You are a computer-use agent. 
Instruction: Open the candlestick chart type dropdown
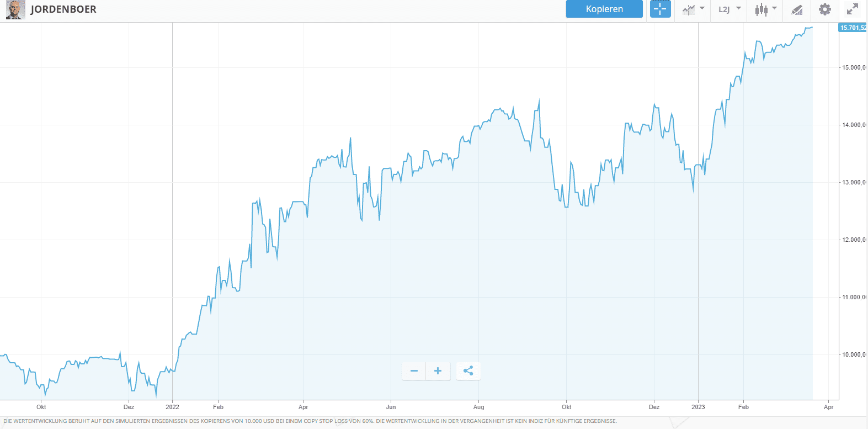(x=765, y=9)
